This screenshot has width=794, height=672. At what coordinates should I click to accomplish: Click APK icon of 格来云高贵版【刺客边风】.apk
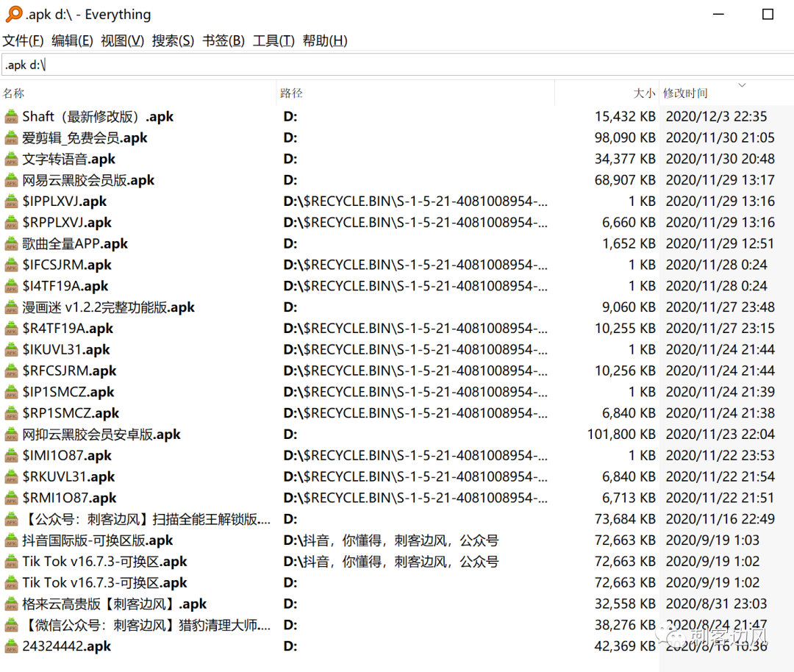tap(11, 604)
